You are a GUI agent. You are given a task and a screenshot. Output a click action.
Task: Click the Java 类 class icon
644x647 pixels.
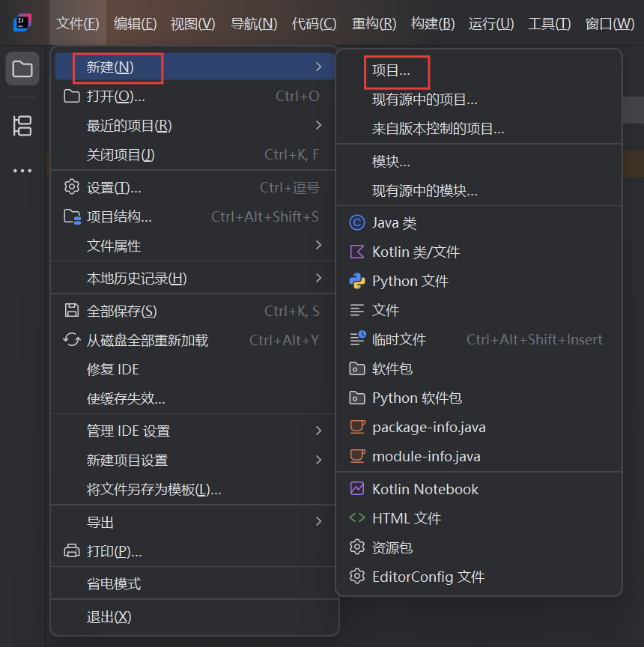point(357,222)
